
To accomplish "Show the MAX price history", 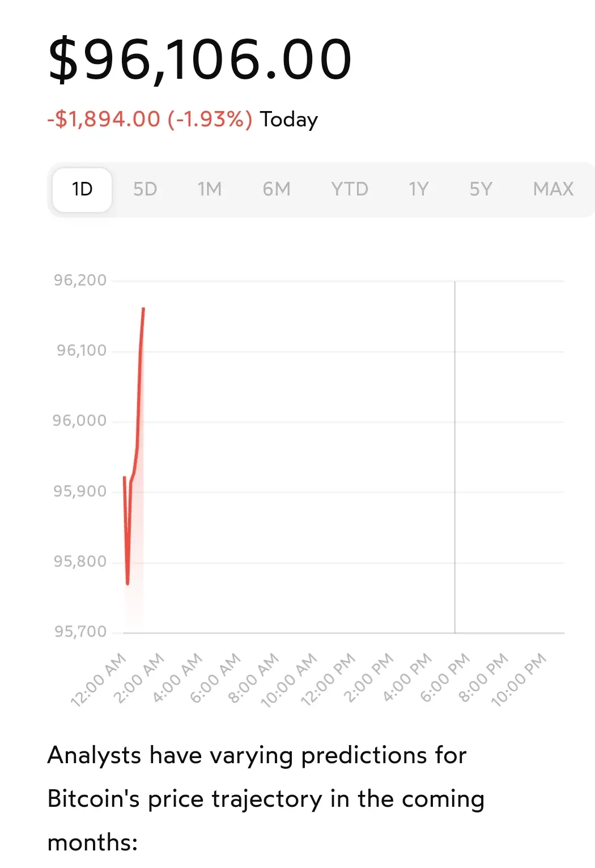I will 553,189.
